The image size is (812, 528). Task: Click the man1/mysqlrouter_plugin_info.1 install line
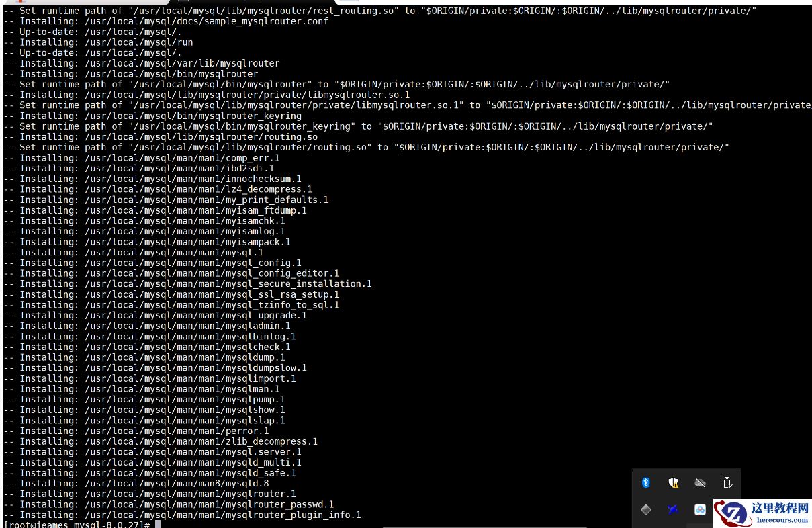coord(182,515)
